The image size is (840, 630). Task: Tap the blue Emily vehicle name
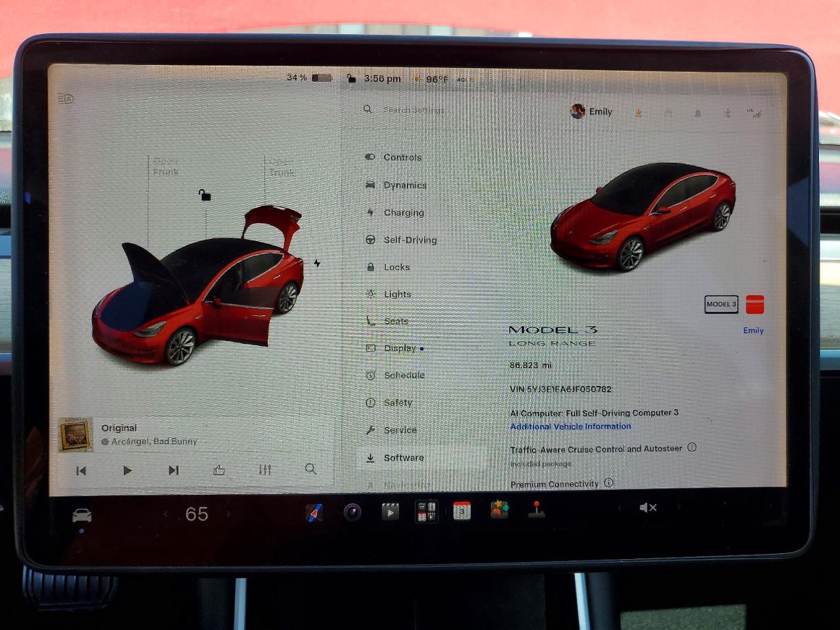753,330
